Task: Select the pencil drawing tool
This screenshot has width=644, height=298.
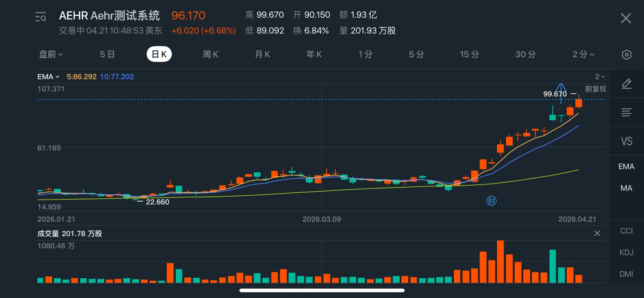Action: (626, 84)
